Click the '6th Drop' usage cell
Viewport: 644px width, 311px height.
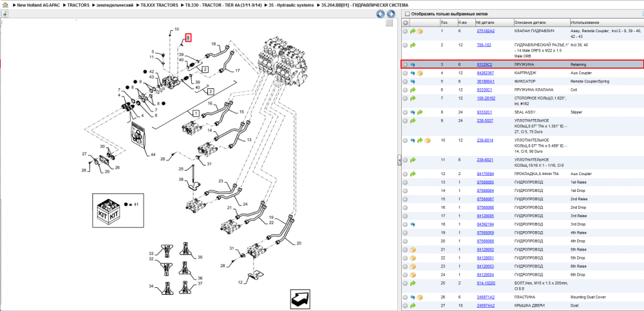(x=578, y=274)
